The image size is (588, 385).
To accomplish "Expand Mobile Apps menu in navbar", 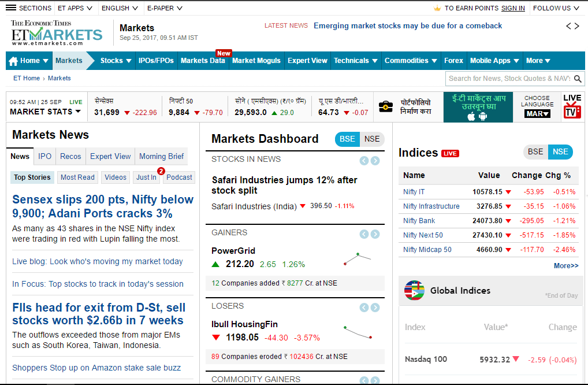I will [494, 61].
